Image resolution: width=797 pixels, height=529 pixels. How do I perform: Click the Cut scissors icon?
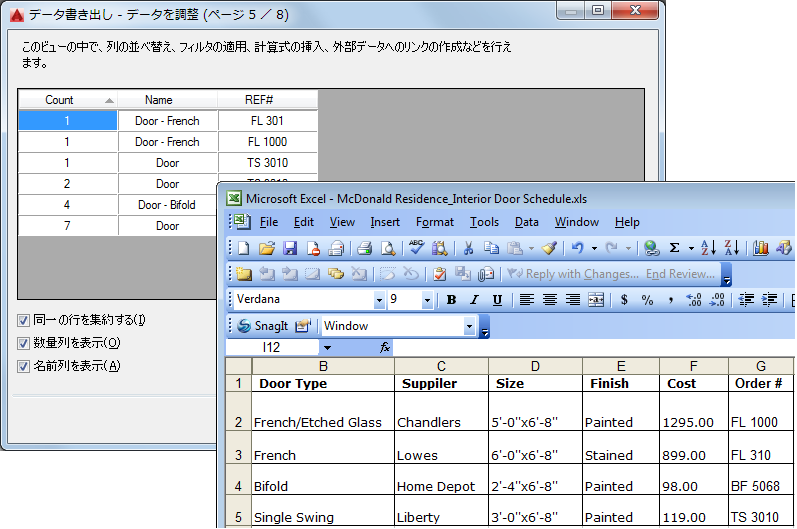468,248
